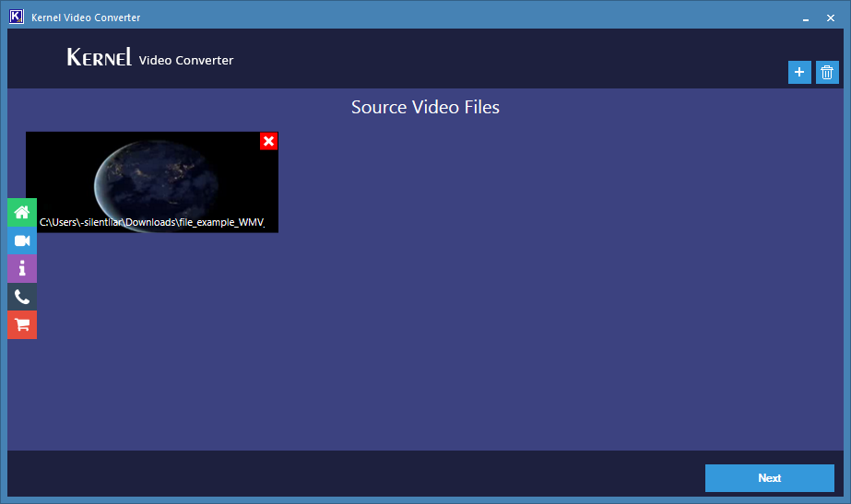Click the Kernel app icon in title bar
851x504 pixels.
16,17
